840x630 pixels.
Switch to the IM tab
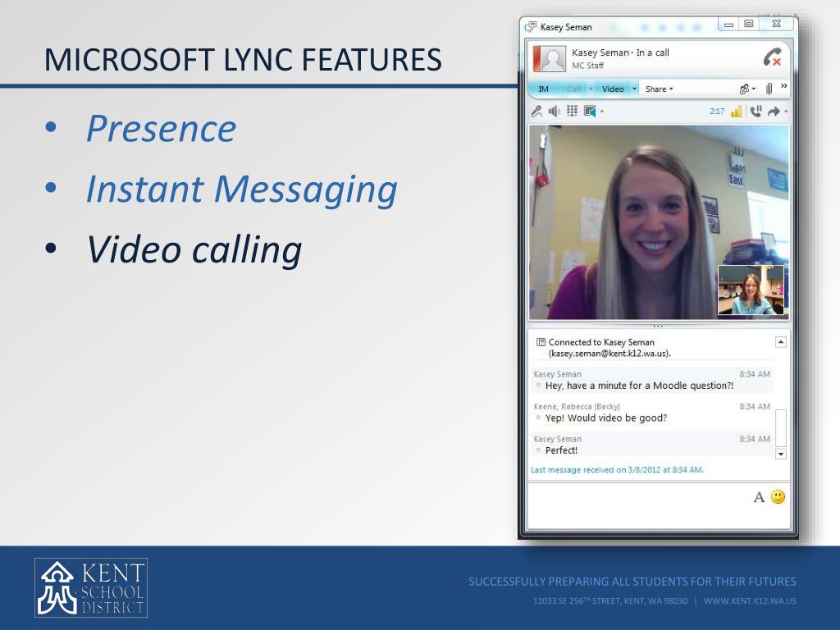pos(543,89)
